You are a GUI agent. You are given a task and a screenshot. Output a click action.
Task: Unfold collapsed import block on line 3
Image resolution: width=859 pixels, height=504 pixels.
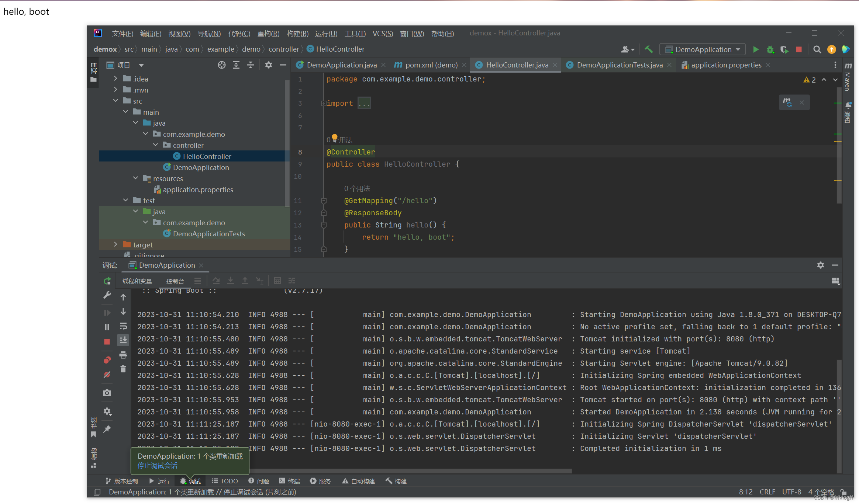[324, 104]
